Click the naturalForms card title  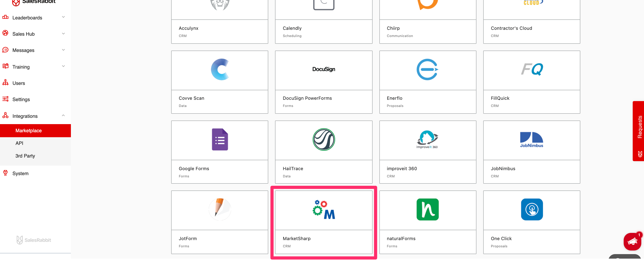(x=401, y=239)
